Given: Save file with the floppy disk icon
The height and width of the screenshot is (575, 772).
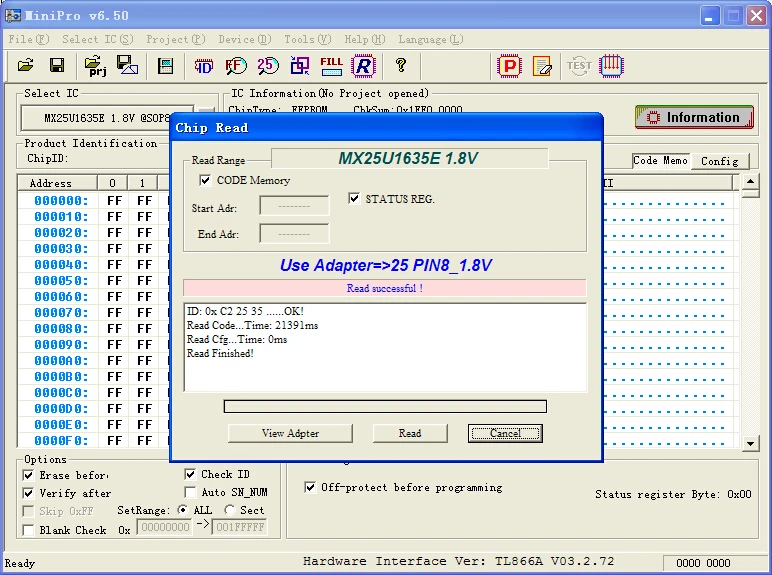Looking at the screenshot, I should click(x=57, y=65).
